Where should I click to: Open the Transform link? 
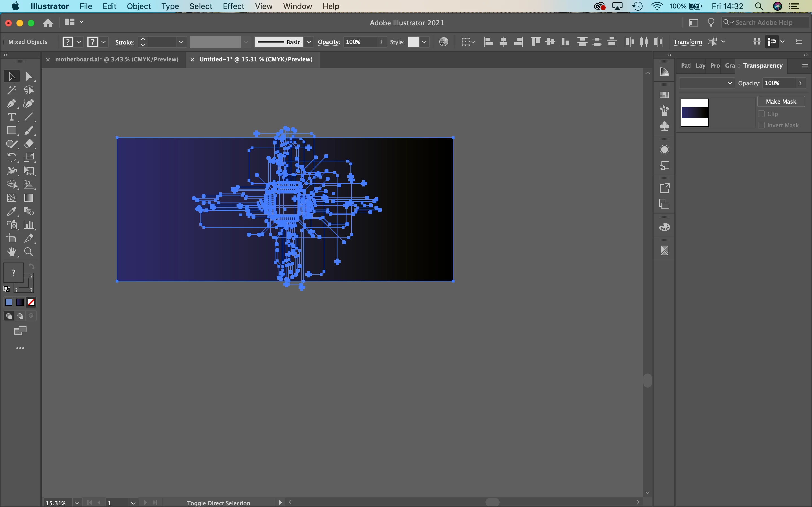pos(687,42)
